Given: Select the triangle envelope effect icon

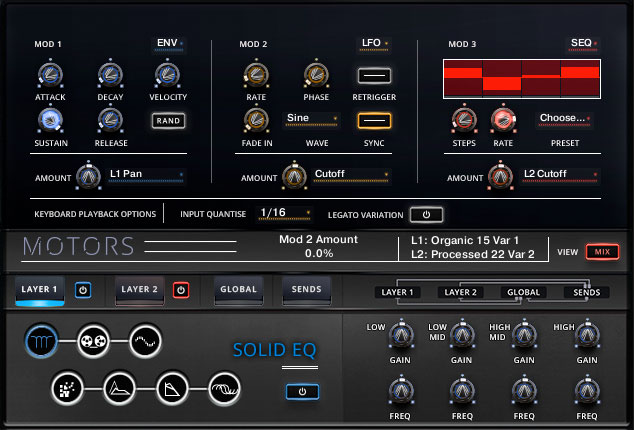Looking at the screenshot, I should coord(119,386).
